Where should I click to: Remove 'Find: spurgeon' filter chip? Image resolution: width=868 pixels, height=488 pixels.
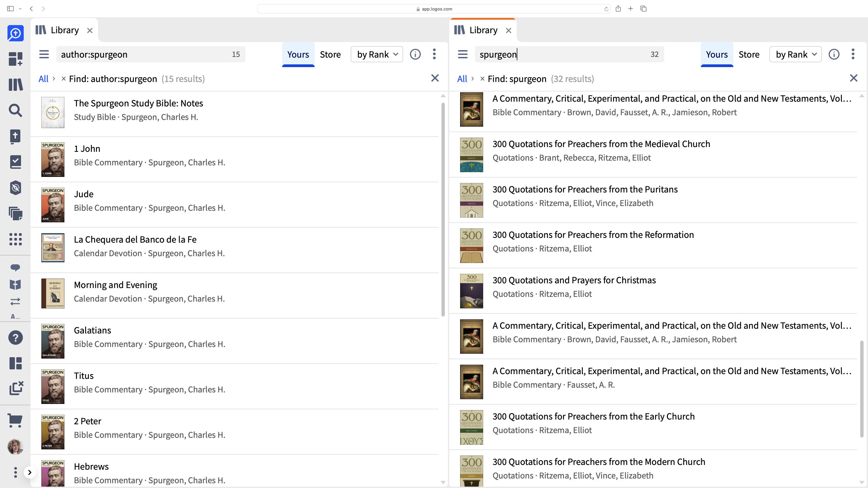482,79
